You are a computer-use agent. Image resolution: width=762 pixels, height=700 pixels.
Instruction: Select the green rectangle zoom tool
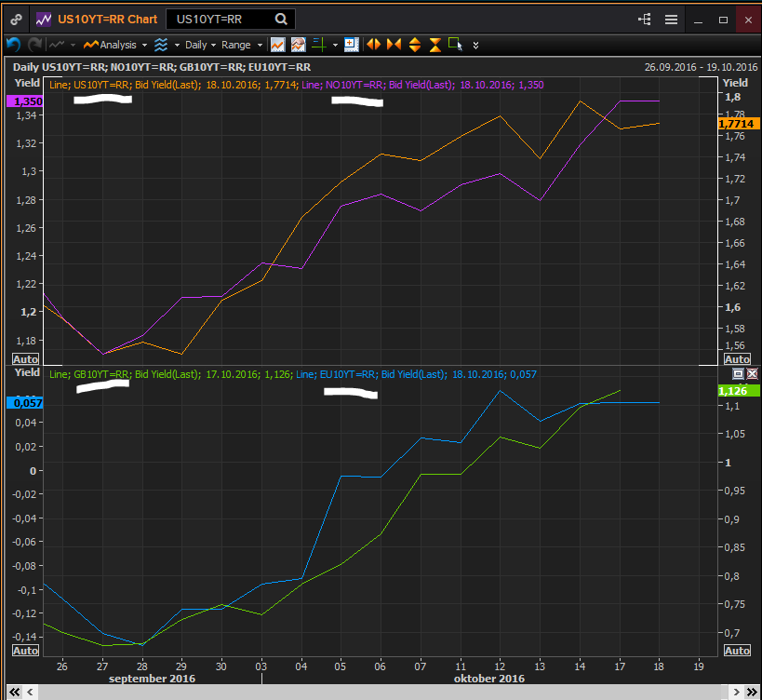pyautogui.click(x=455, y=45)
